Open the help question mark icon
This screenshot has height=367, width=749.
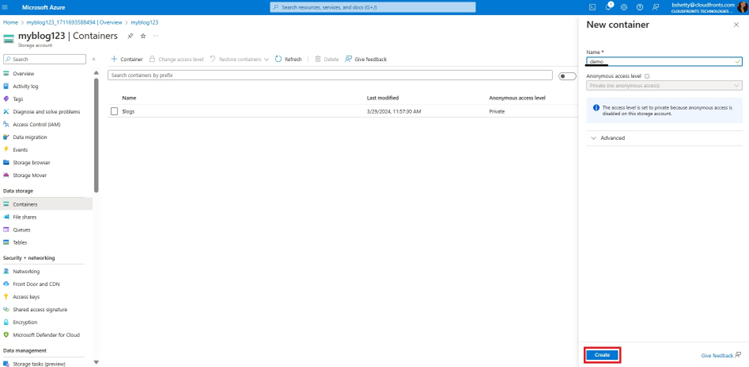pyautogui.click(x=640, y=7)
